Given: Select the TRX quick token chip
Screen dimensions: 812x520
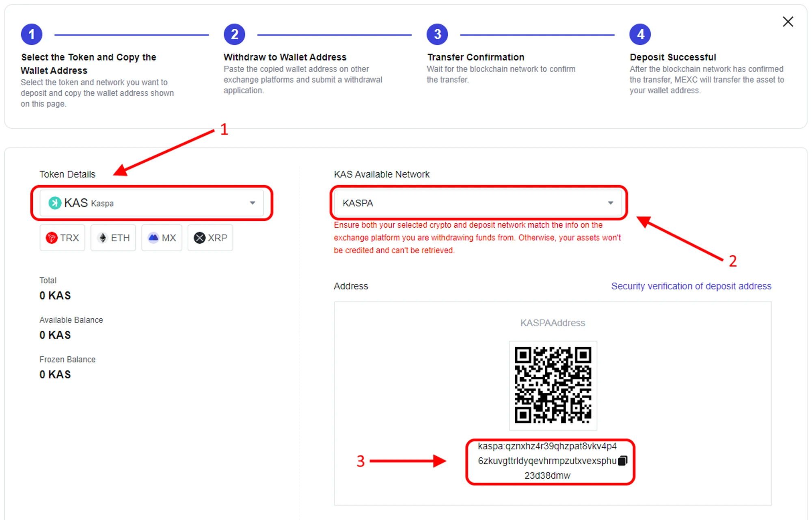Looking at the screenshot, I should click(x=63, y=238).
